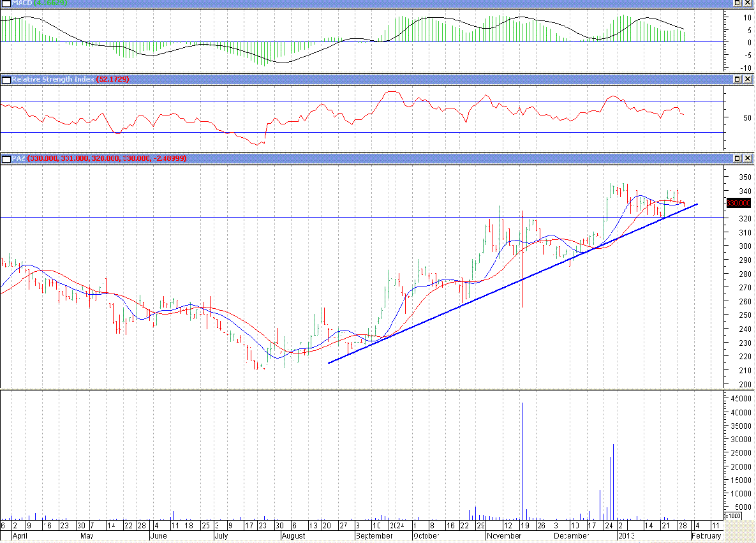The width and height of the screenshot is (756, 543).
Task: Open the Relative Strength Index pane menu icon
Action: 6,79
